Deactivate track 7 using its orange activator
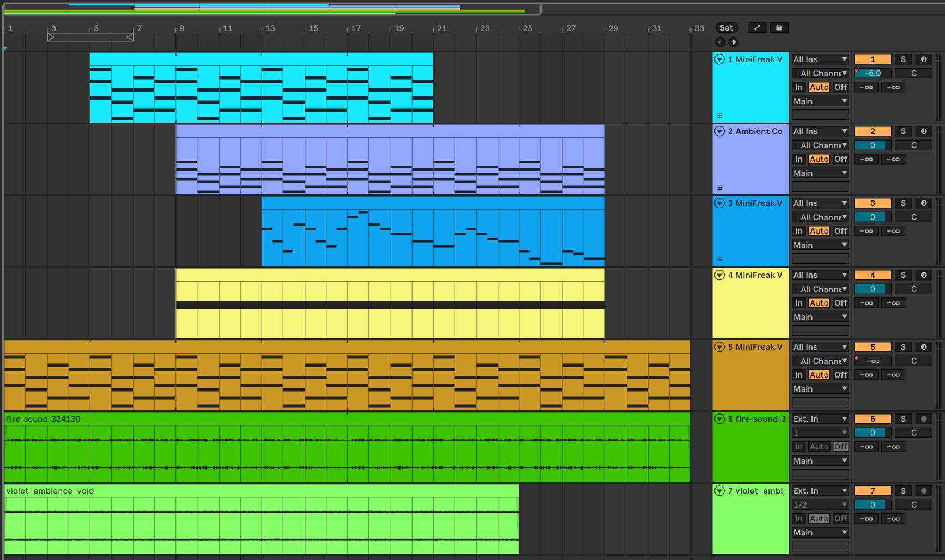945x560 pixels. coord(873,491)
